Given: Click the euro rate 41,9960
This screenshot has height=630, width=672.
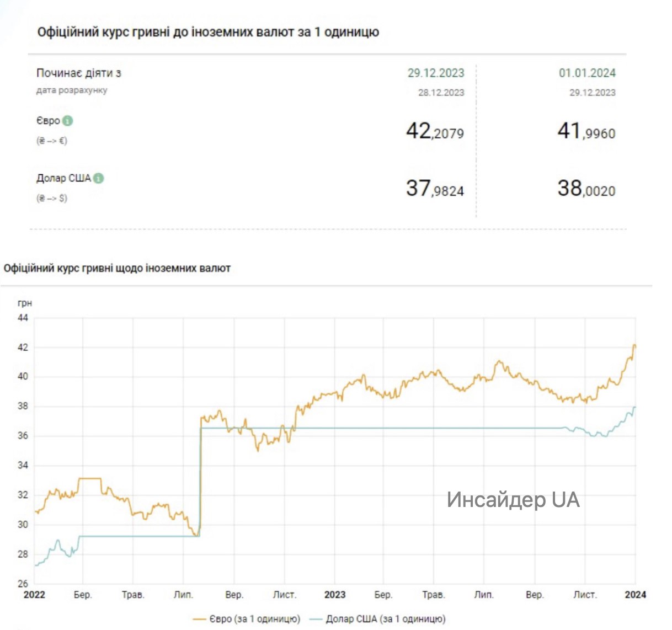Looking at the screenshot, I should (x=586, y=131).
